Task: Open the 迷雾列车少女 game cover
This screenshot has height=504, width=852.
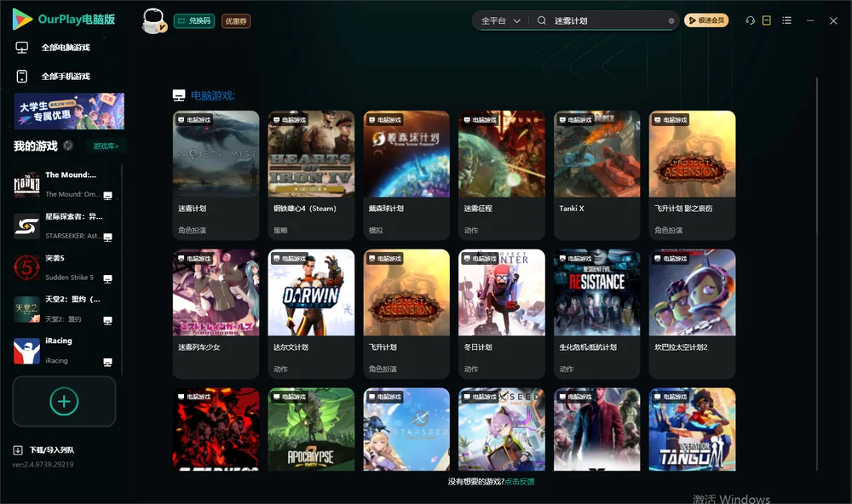Action: [x=216, y=292]
